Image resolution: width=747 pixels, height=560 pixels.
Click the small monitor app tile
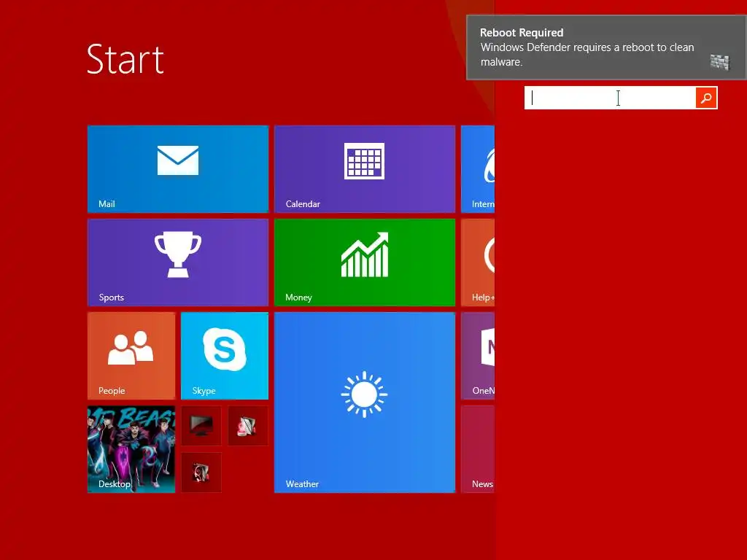pyautogui.click(x=201, y=426)
